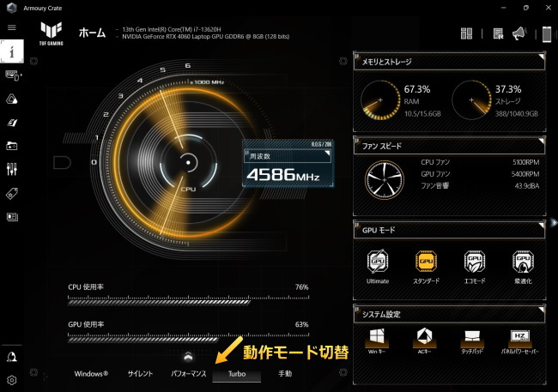Click the Core i7-13620H CPU info line

[172, 29]
